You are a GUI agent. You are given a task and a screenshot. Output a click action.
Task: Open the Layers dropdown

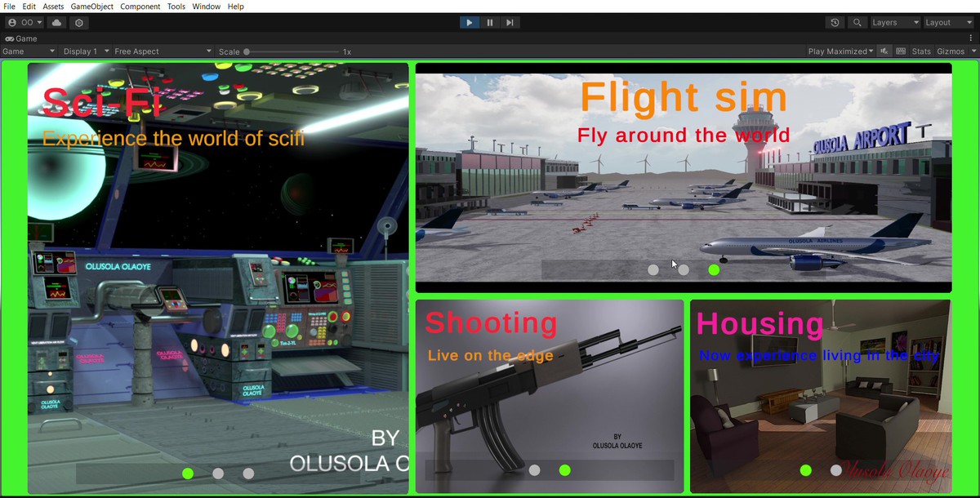coord(896,23)
